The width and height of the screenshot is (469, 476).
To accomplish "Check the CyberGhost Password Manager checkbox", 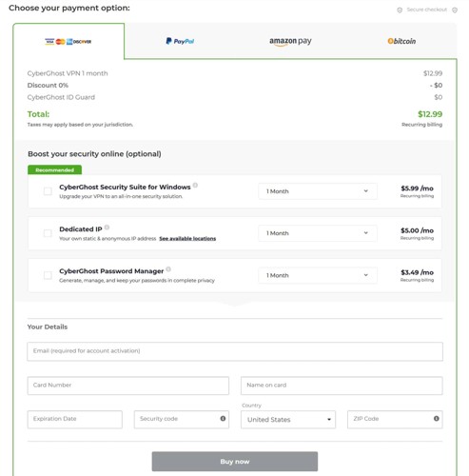I will 48,275.
